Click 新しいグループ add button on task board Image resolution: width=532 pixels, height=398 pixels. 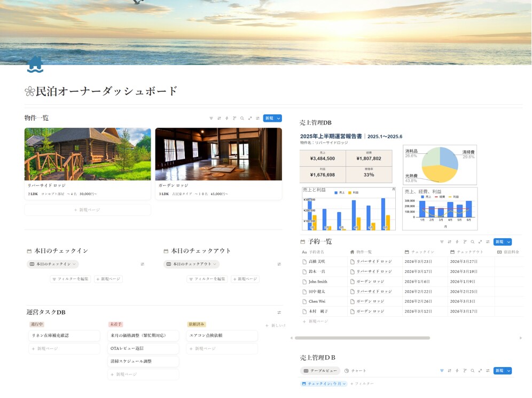275,325
